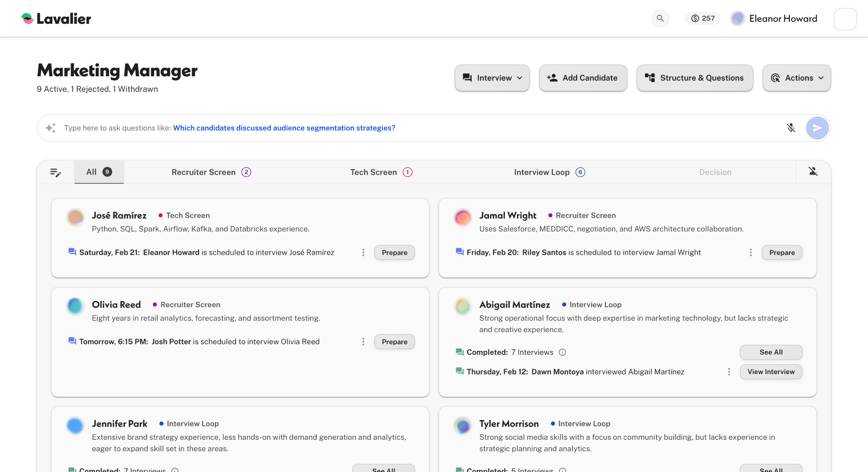The width and height of the screenshot is (868, 472).
Task: Expand the Actions dropdown
Action: (796, 78)
